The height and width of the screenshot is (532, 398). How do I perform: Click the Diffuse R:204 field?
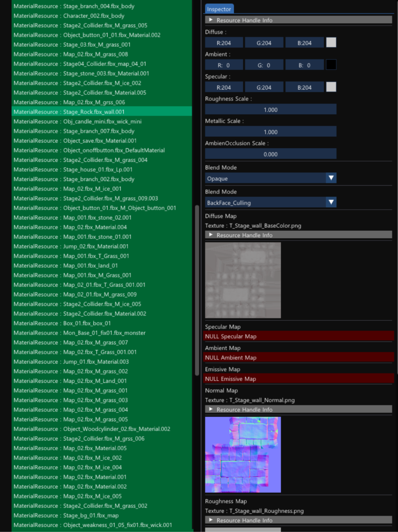coord(224,42)
